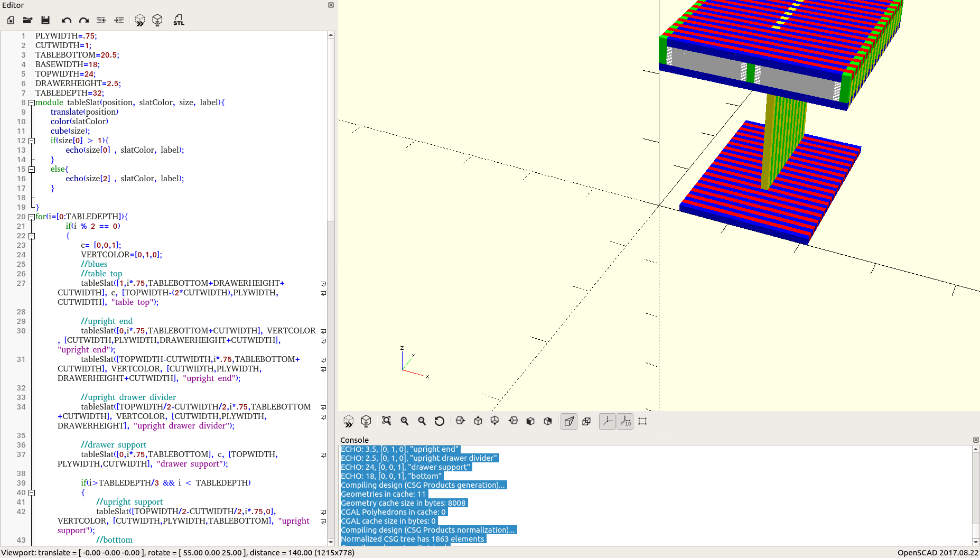The width and height of the screenshot is (980, 558).
Task: Undo the last edit
Action: coord(67,20)
